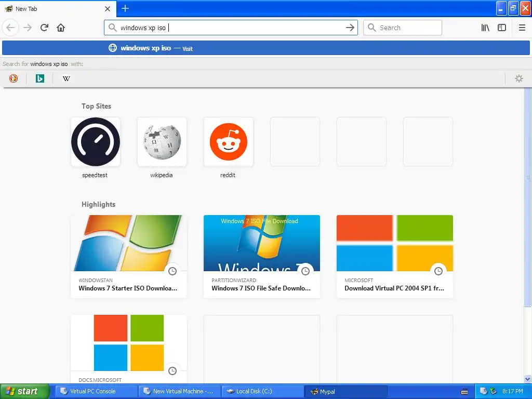532x399 pixels.
Task: Click the magnifier icon in the Search box
Action: click(372, 28)
